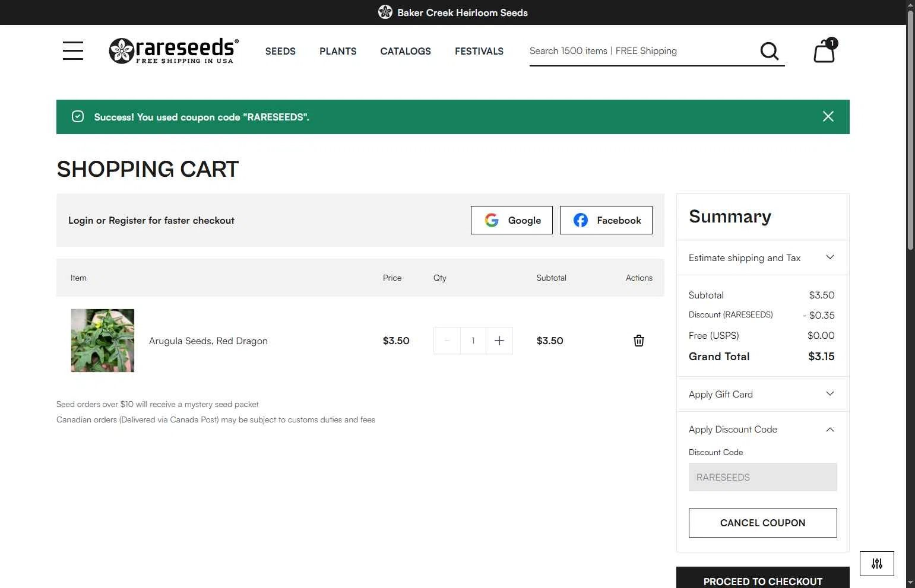
Task: Click the RARESEEDS discount code field
Action: pyautogui.click(x=763, y=477)
